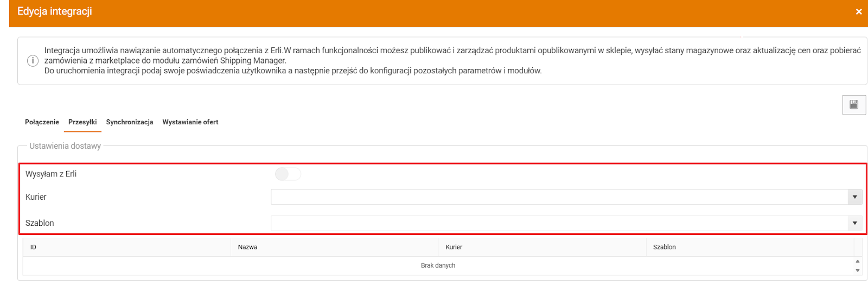Screen dimensions: 868x292
Task: Toggle the Wysyłam z Erli switch
Action: point(288,174)
